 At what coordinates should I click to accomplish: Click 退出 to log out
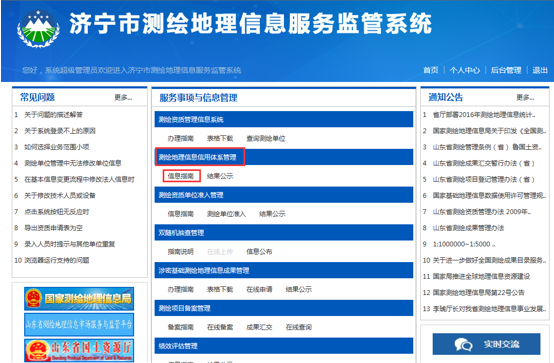coord(540,70)
